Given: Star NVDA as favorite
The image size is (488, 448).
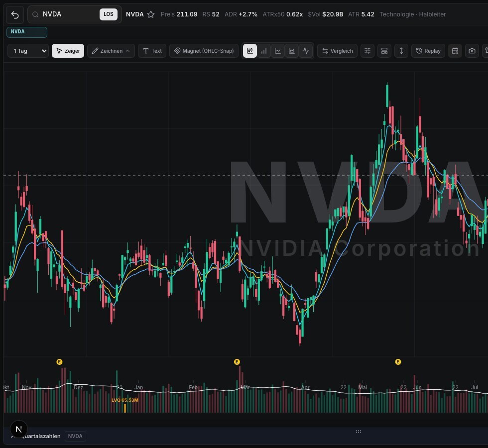Looking at the screenshot, I should [151, 14].
